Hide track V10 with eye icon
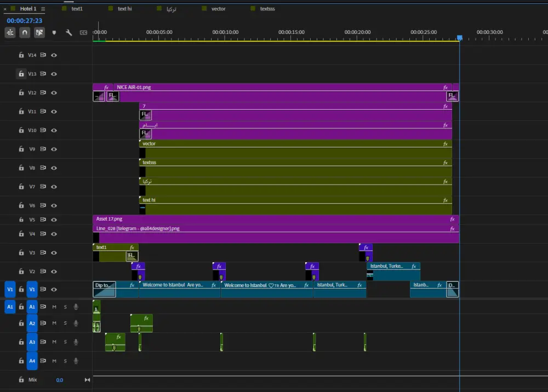Image resolution: width=548 pixels, height=392 pixels. 54,130
